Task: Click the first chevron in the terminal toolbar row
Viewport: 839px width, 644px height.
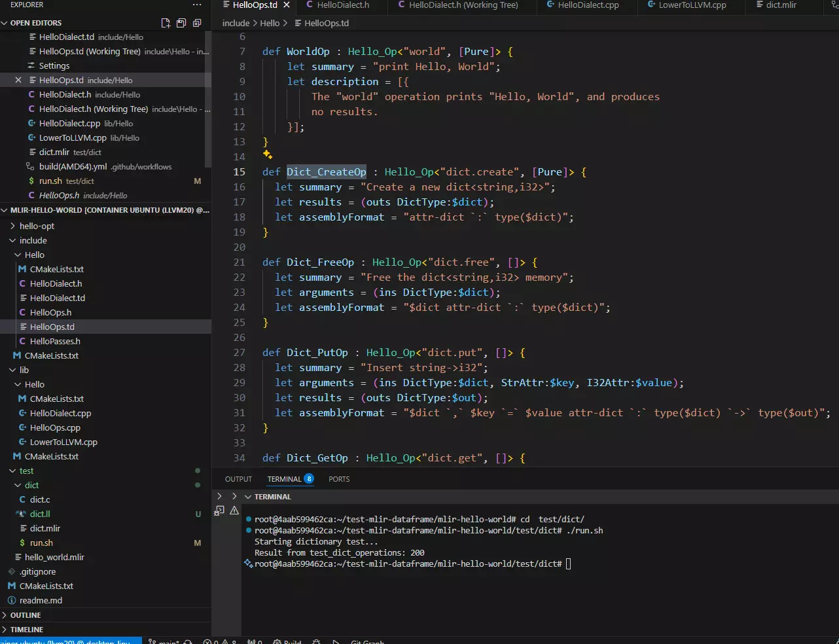Action: pos(219,497)
